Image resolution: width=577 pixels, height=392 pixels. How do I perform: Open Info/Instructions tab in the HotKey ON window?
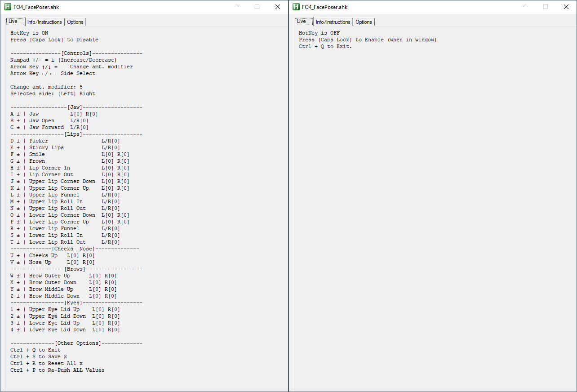click(44, 22)
